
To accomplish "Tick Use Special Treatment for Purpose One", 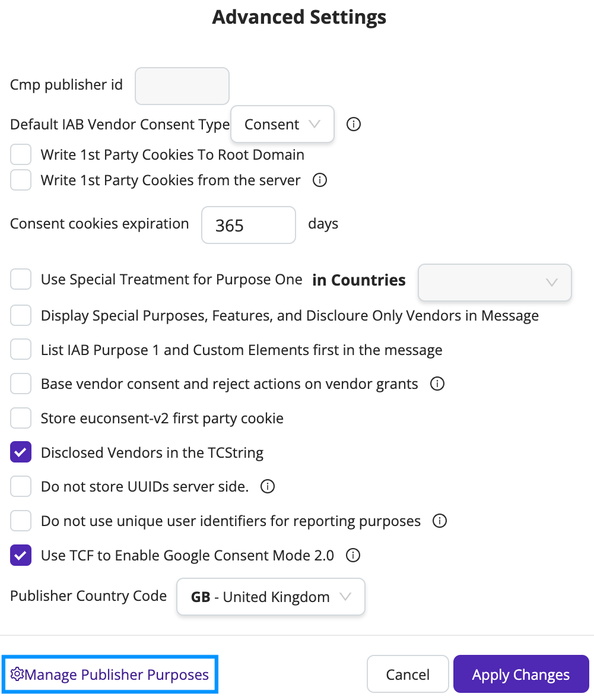I will (x=21, y=279).
